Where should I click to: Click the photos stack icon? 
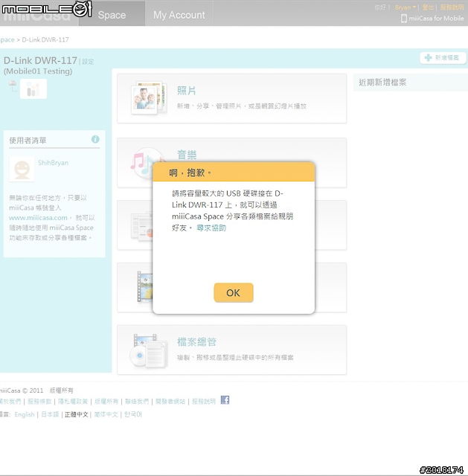[x=149, y=97]
